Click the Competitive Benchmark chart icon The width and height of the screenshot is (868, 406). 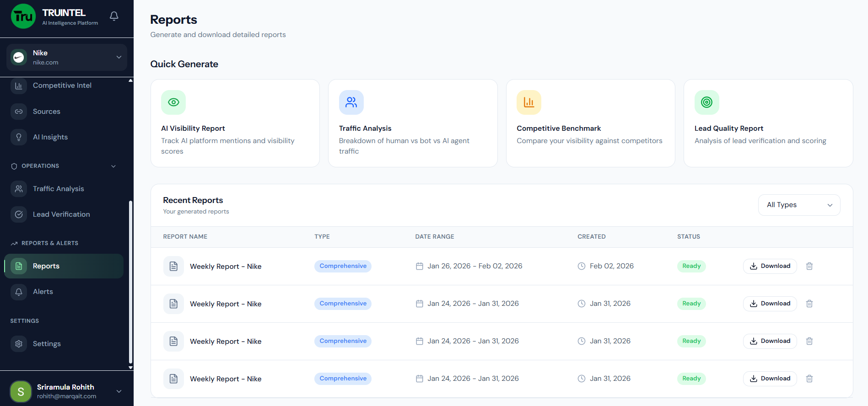pos(528,102)
